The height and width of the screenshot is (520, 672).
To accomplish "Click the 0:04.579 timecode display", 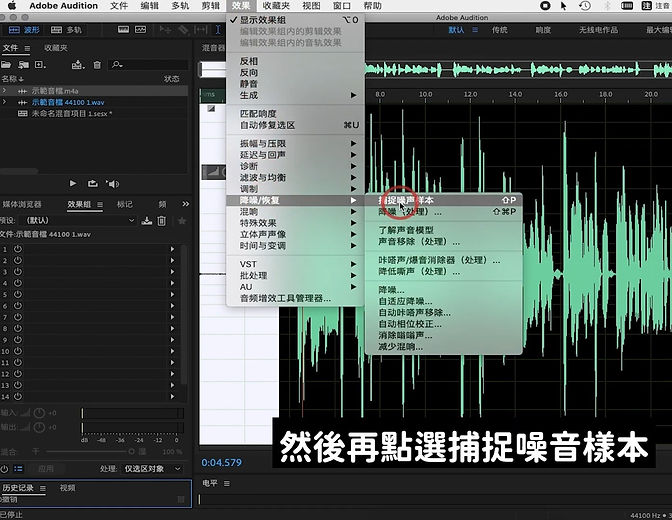I will [222, 463].
